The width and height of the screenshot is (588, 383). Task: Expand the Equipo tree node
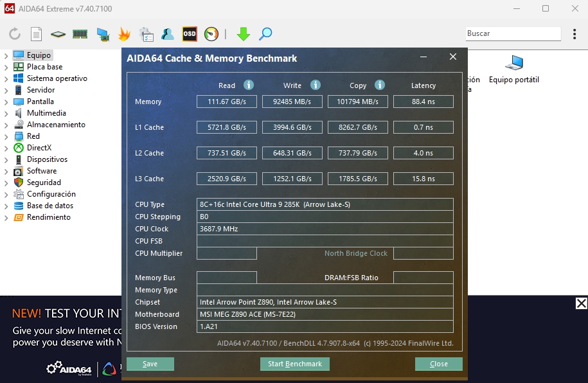pyautogui.click(x=6, y=56)
